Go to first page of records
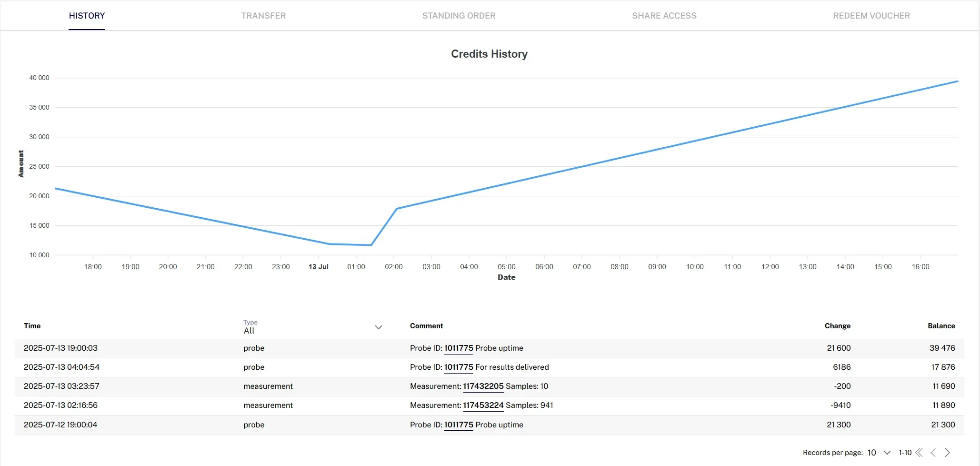The width and height of the screenshot is (980, 466). coord(919,453)
